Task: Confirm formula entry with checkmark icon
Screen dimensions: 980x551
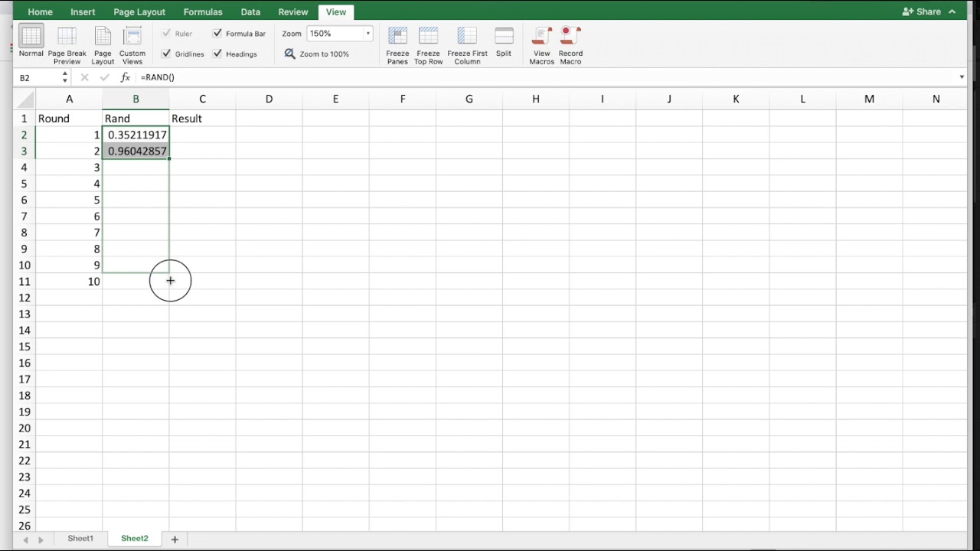Action: (x=105, y=77)
